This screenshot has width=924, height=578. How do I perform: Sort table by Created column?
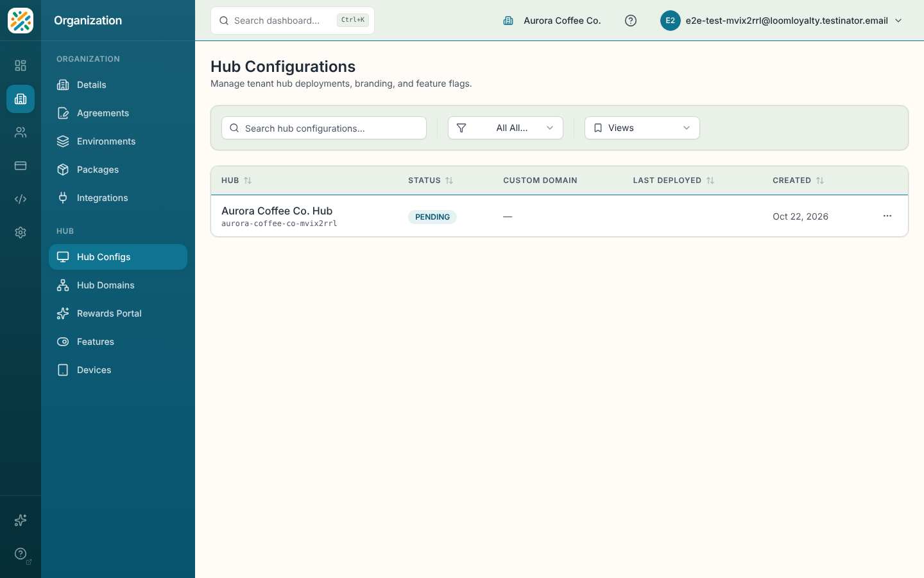click(798, 180)
